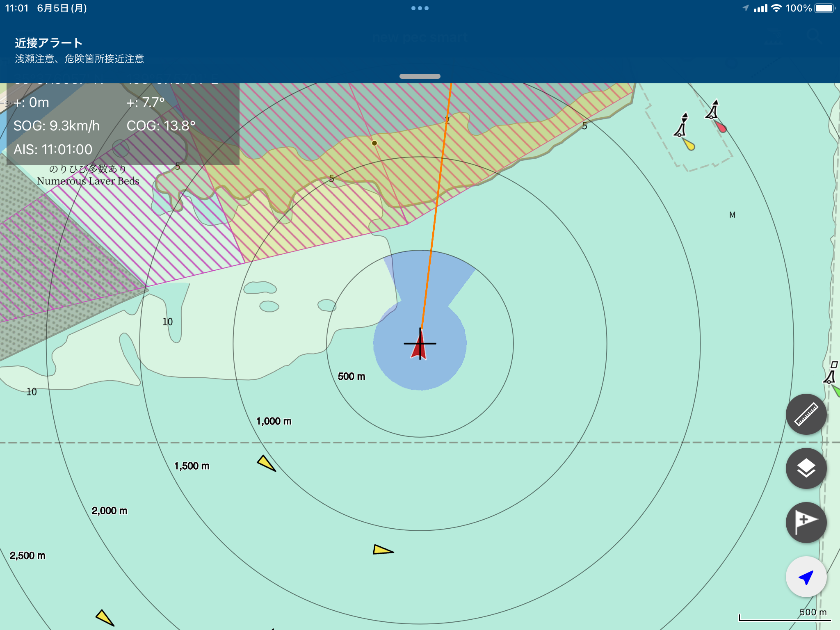Image resolution: width=840 pixels, height=630 pixels.
Task: Tap the SOG 9.3km/h readout
Action: point(57,126)
